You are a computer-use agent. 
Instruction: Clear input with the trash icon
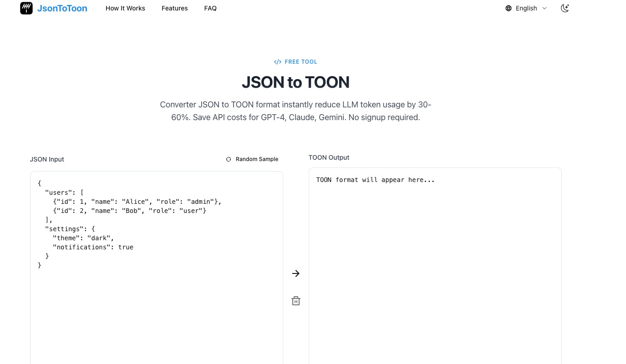tap(296, 301)
